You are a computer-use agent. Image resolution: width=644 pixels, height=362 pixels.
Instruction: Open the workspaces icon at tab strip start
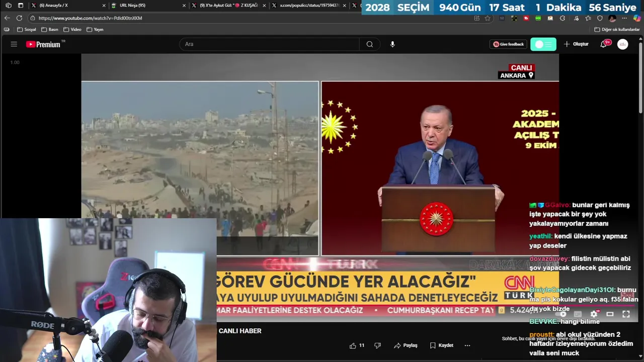[x=9, y=6]
